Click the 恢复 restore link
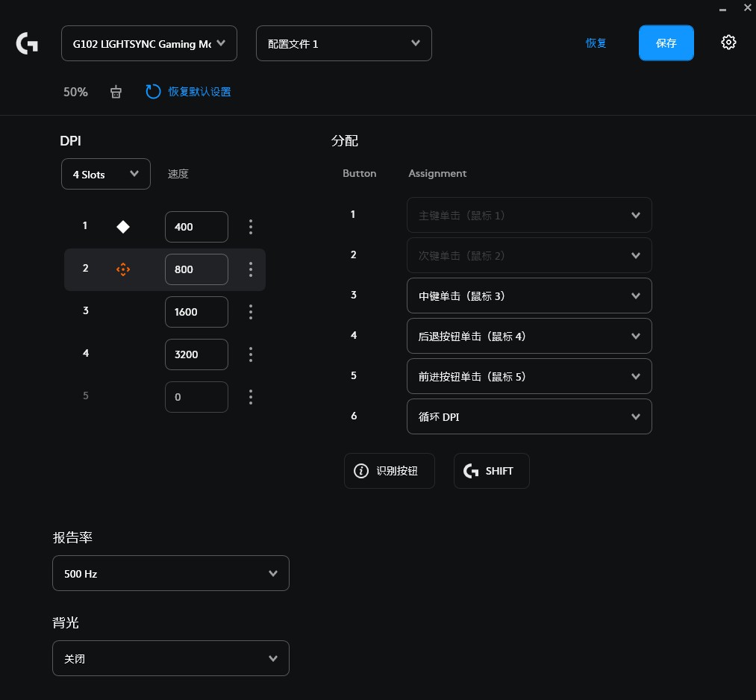 tap(596, 43)
